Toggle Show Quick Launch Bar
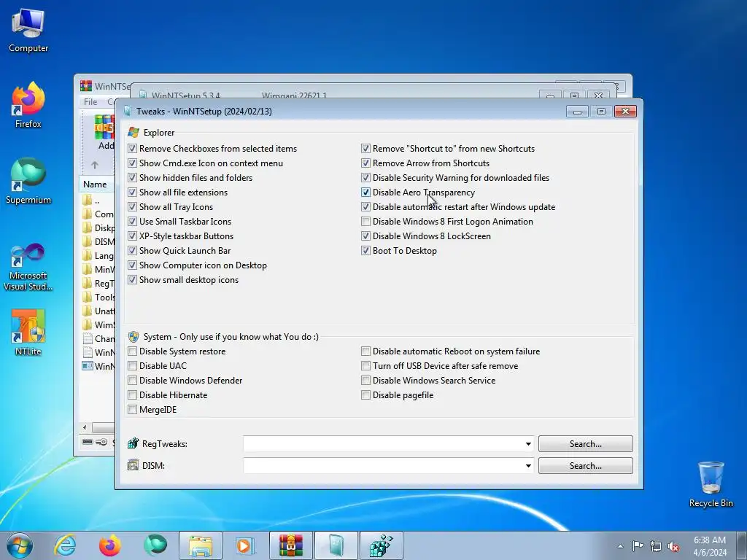This screenshot has height=560, width=747. tap(133, 251)
